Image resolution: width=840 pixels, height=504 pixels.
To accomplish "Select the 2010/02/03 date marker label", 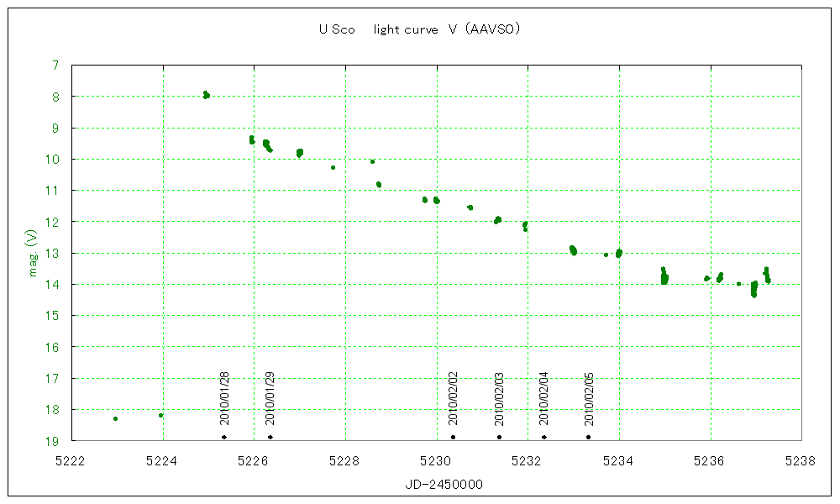I will click(x=499, y=398).
